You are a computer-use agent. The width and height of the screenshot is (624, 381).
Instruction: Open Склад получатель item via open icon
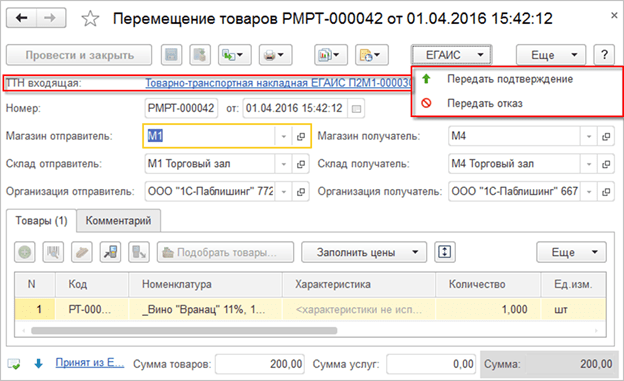[606, 164]
